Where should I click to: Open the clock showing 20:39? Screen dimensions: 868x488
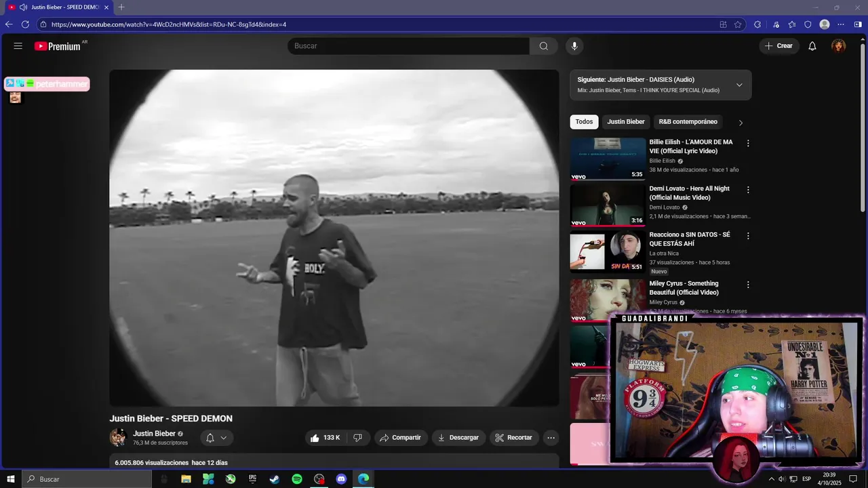[829, 479]
